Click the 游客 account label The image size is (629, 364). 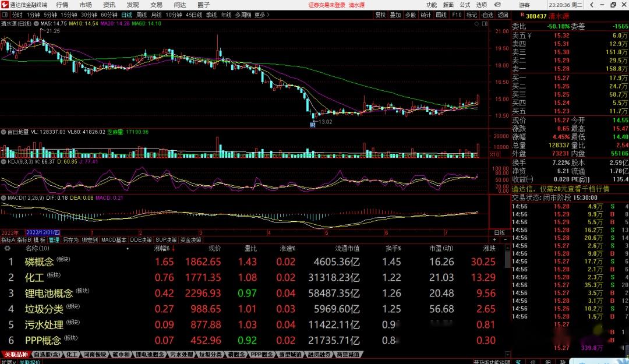click(524, 5)
